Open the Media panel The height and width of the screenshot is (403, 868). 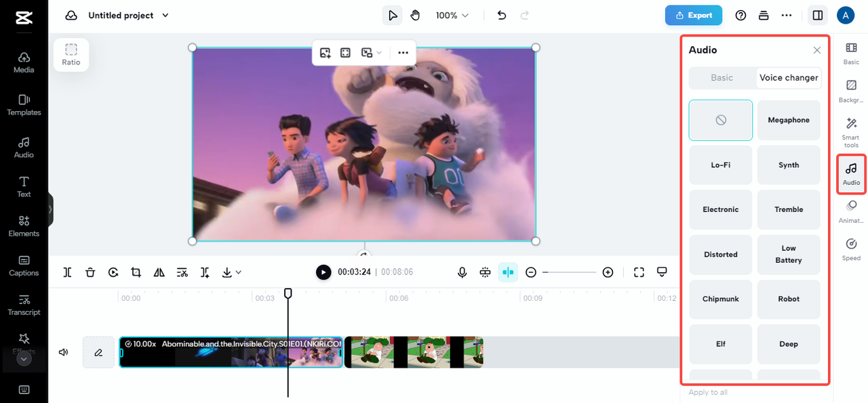(x=24, y=62)
